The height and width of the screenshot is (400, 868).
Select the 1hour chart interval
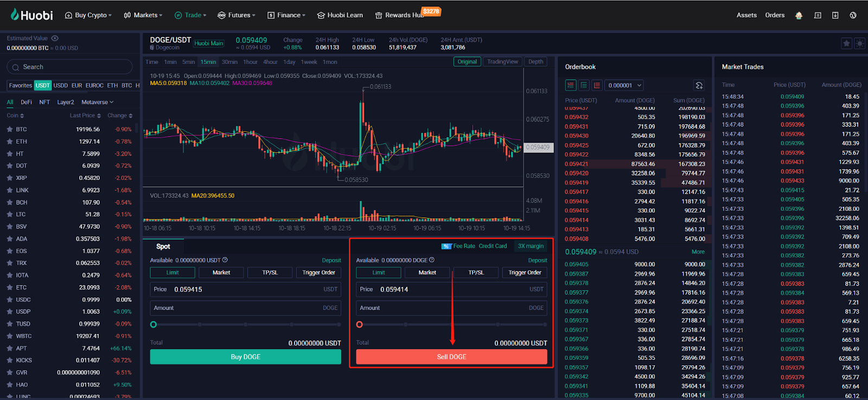[x=250, y=62]
